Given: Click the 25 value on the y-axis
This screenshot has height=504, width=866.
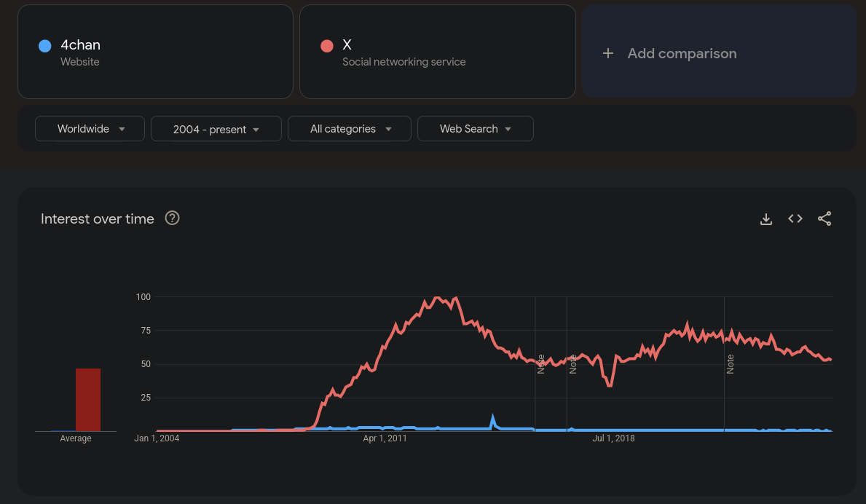Looking at the screenshot, I should click(x=146, y=398).
